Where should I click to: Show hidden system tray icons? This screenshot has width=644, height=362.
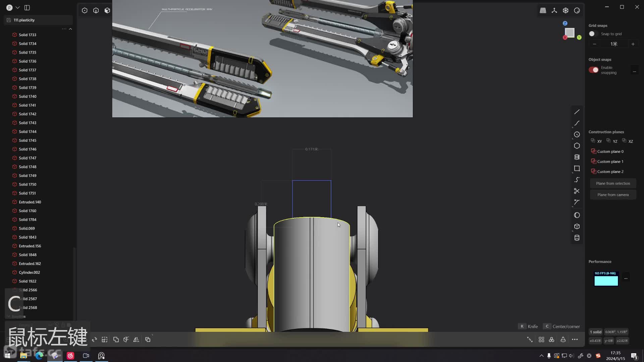coord(541,356)
